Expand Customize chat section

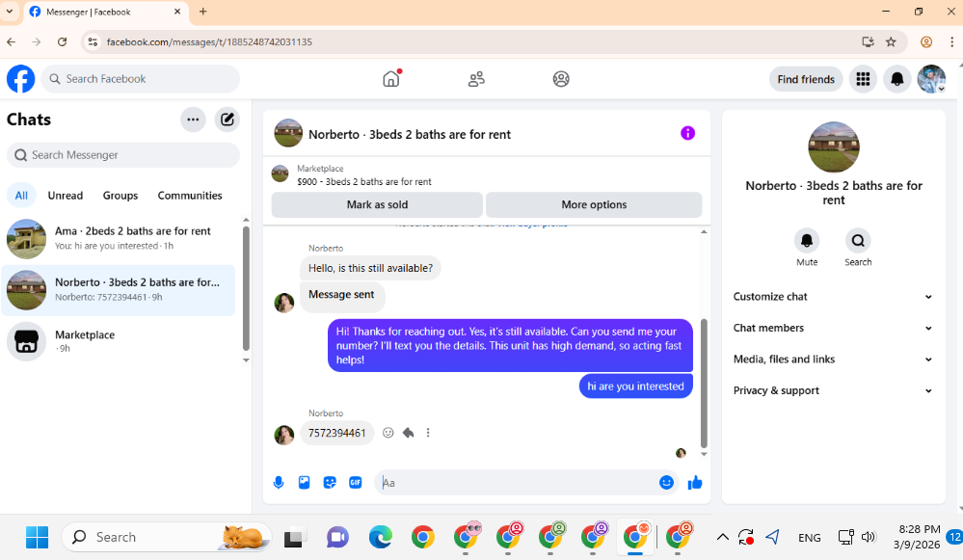click(834, 297)
